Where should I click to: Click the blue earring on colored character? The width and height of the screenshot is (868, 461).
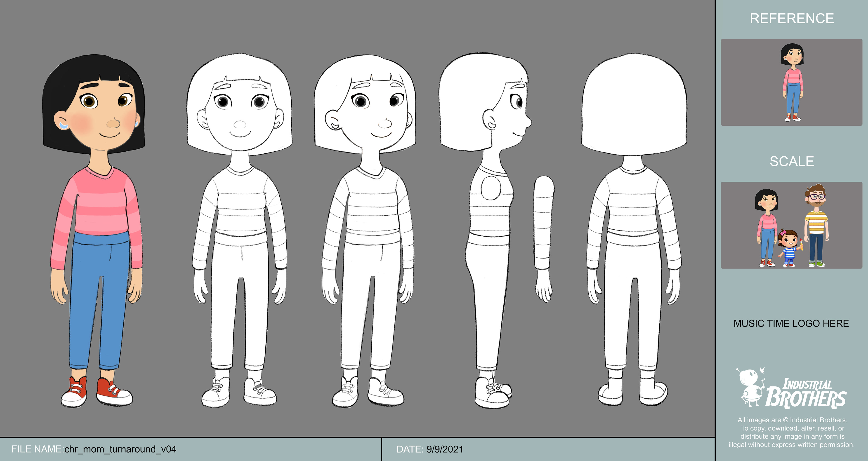tap(63, 126)
